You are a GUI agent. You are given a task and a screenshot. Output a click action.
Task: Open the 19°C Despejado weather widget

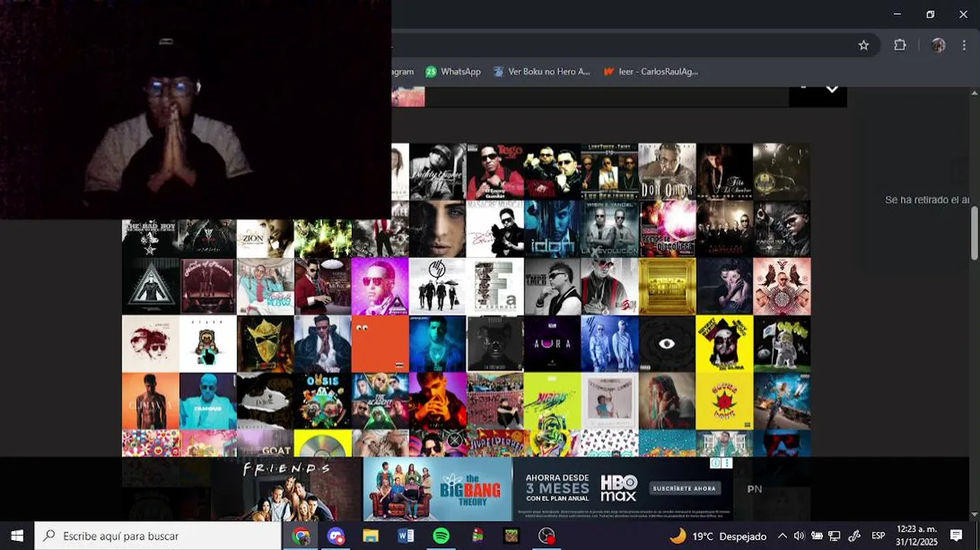[717, 536]
